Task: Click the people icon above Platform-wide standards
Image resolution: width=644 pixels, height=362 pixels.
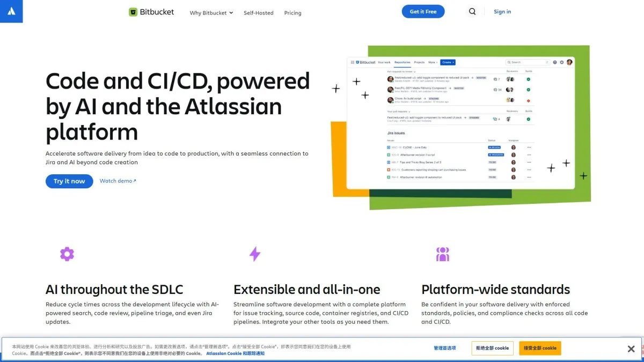Action: 443,254
